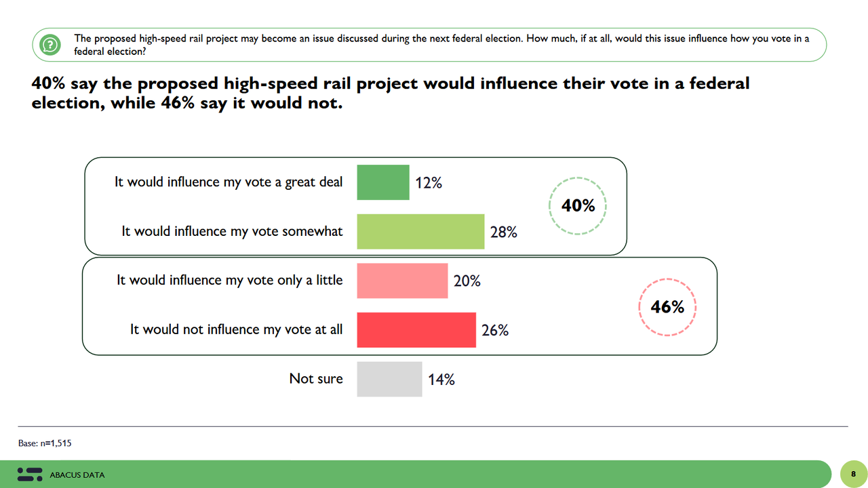Click the 'influence my vote somewhat' label
The height and width of the screenshot is (488, 868).
point(232,232)
